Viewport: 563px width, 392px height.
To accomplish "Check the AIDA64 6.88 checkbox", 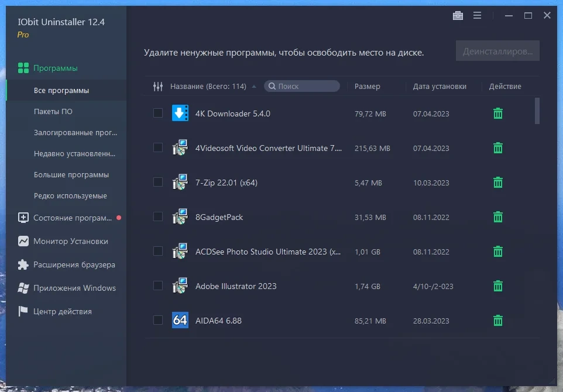I will pyautogui.click(x=158, y=320).
